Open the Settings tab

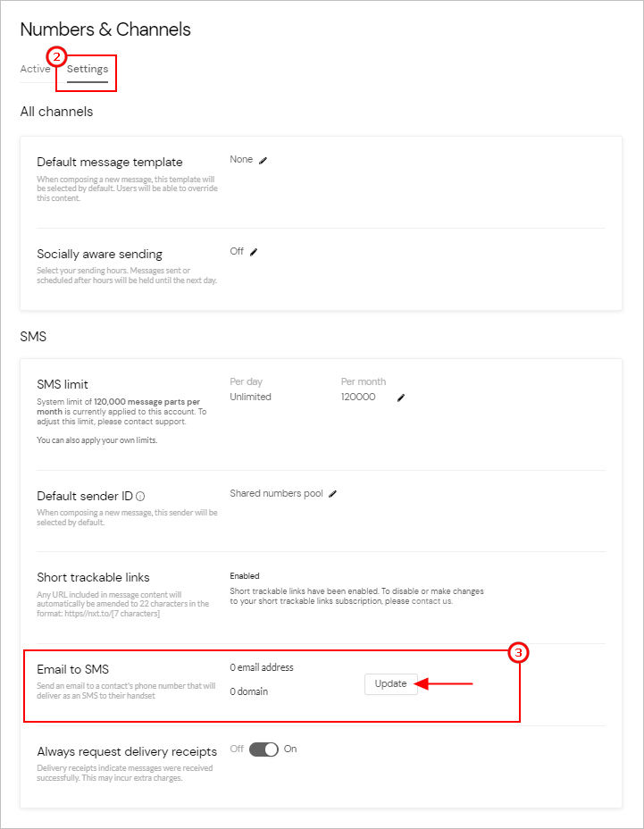(x=87, y=69)
